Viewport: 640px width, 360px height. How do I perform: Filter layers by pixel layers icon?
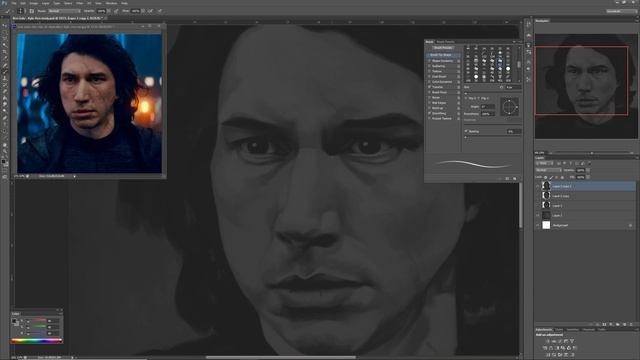pyautogui.click(x=559, y=163)
